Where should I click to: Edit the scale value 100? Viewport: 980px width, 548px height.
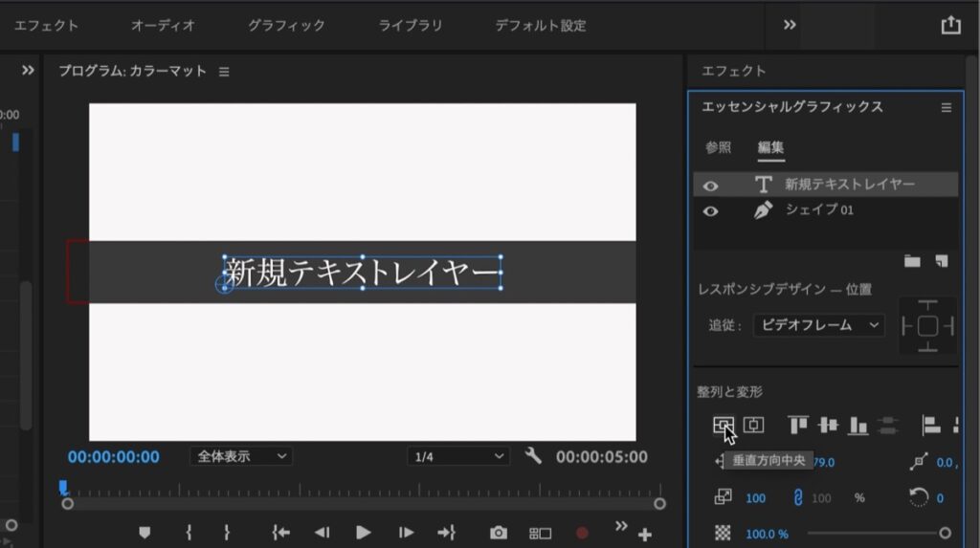(x=755, y=498)
